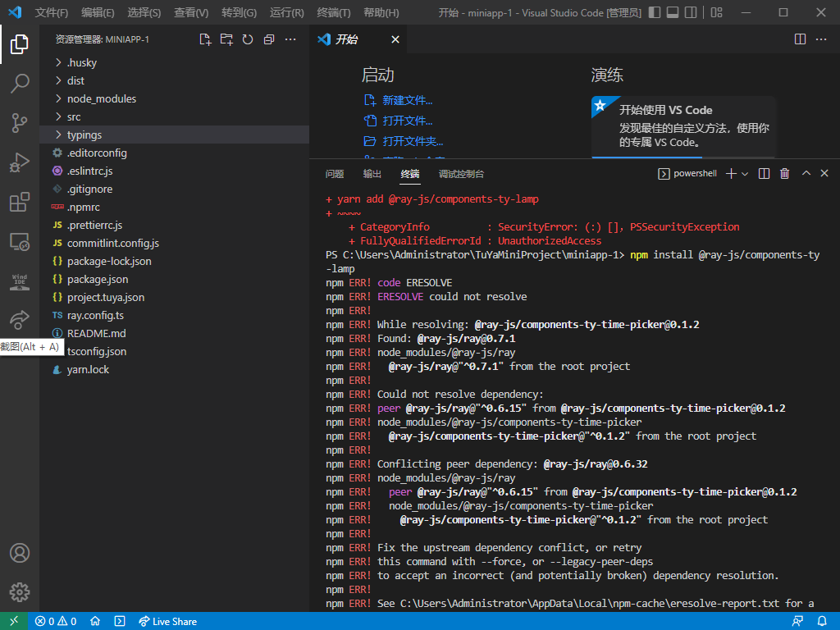Expand the .husky folder
Viewport: 840px width, 630px height.
click(x=174, y=62)
